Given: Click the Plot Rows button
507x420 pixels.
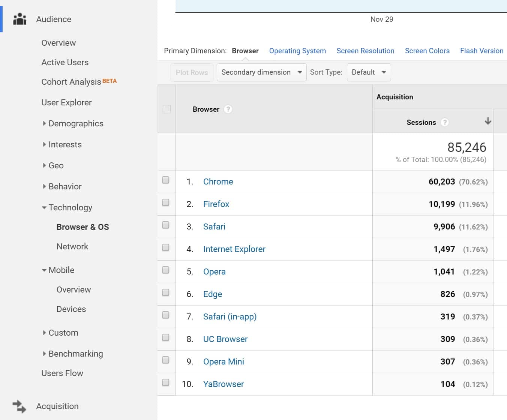Looking at the screenshot, I should point(192,72).
